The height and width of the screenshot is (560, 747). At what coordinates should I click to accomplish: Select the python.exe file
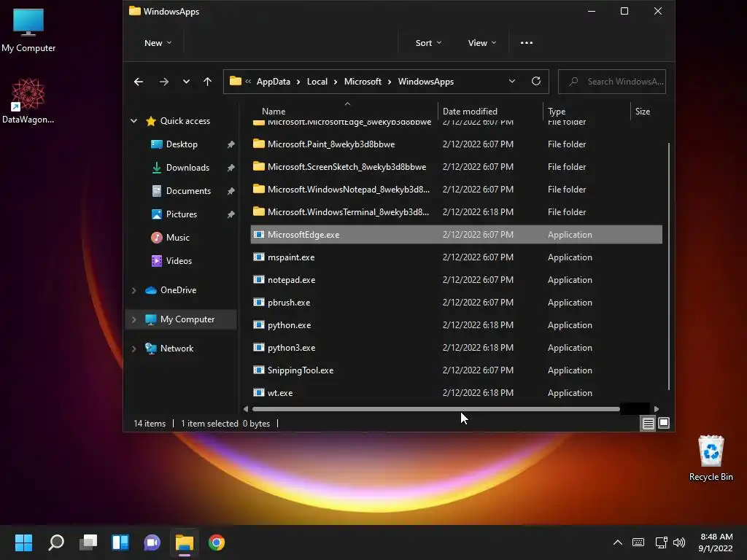point(456,325)
